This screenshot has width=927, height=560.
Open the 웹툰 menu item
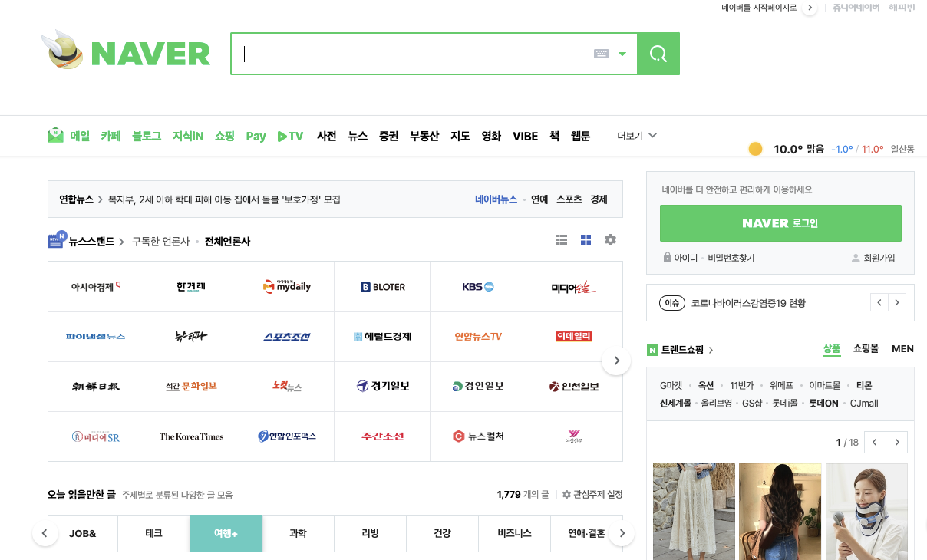(581, 136)
